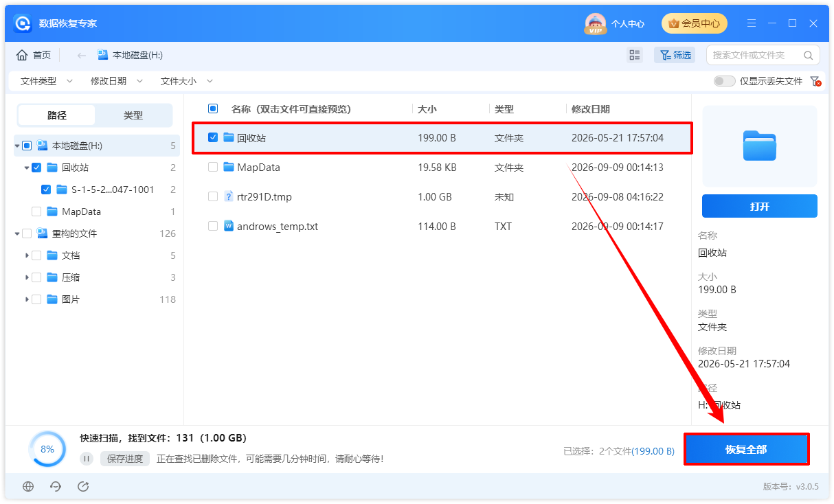Open the globe language icon

[x=28, y=486]
